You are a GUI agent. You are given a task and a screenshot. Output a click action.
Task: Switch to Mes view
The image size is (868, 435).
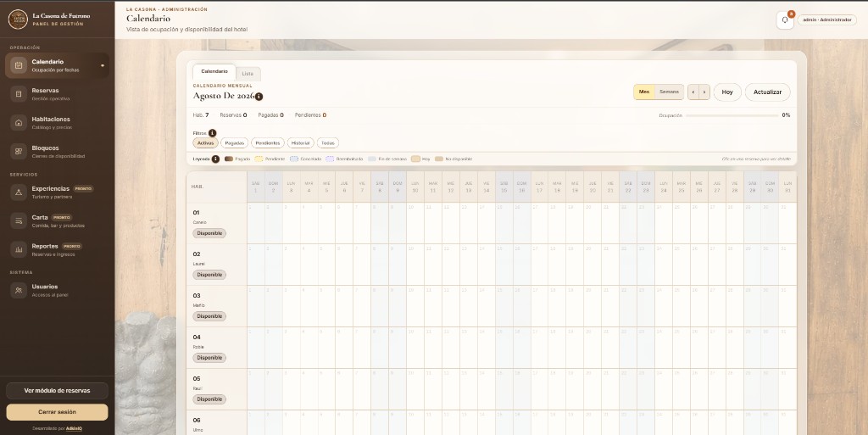tap(644, 92)
